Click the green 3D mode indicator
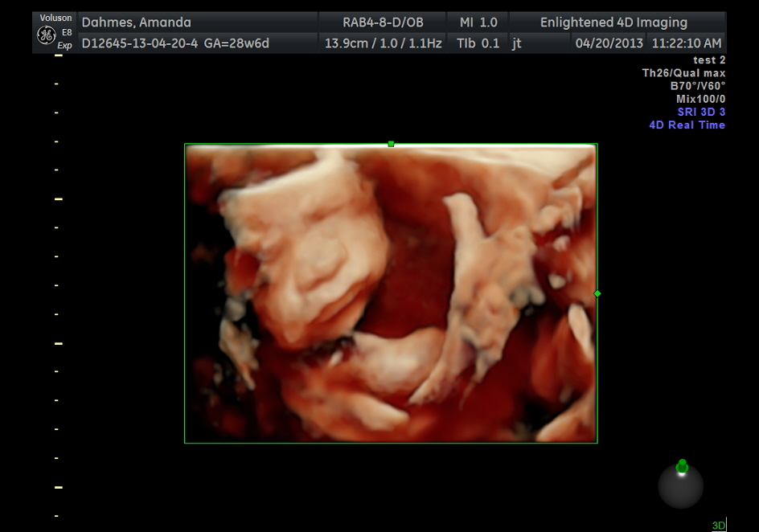The width and height of the screenshot is (759, 532). pos(719,526)
